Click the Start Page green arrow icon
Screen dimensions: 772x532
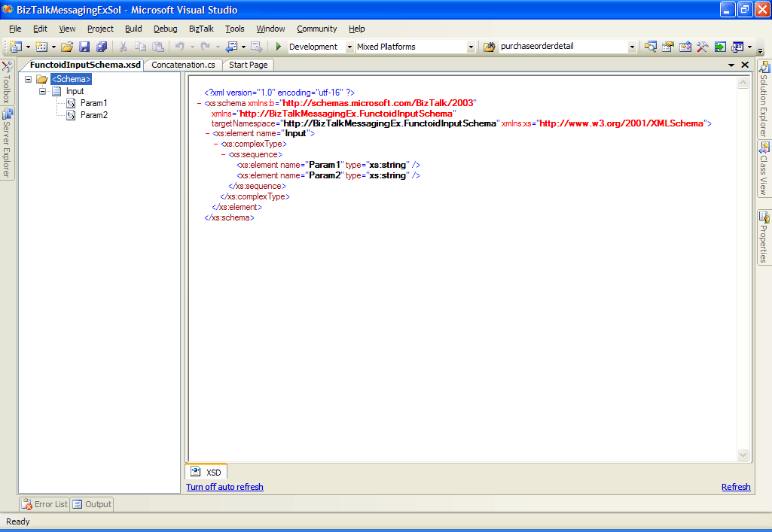[720, 47]
